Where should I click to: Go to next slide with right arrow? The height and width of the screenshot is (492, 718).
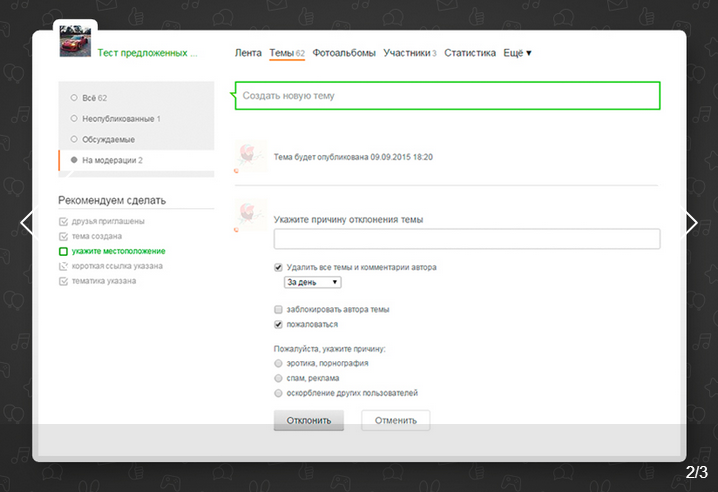pyautogui.click(x=690, y=223)
